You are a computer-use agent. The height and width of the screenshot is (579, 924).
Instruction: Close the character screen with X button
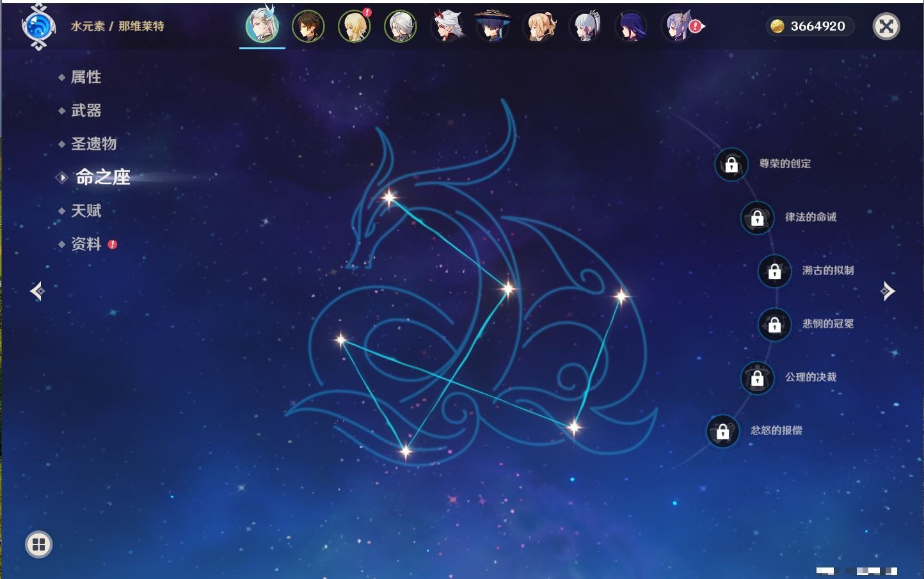pos(886,26)
